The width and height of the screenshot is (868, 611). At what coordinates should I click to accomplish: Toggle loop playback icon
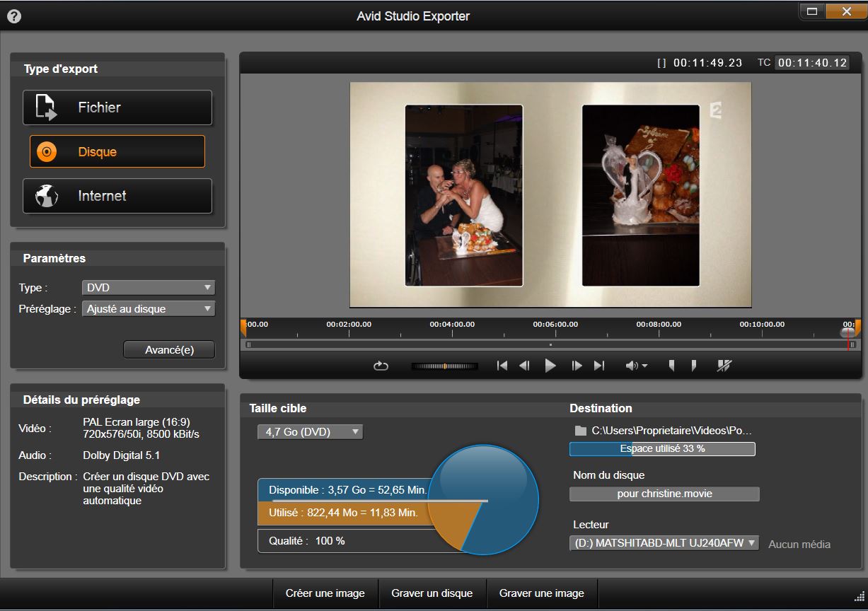(381, 366)
